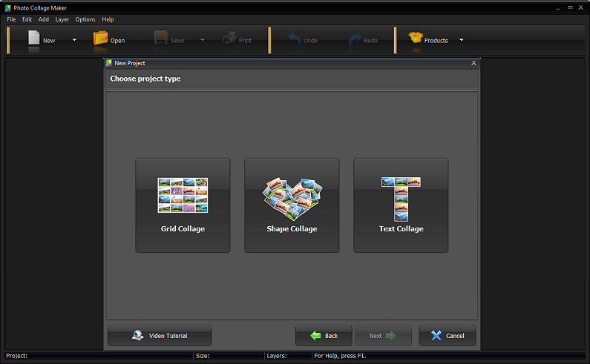This screenshot has height=364, width=590.
Task: Open the Help menu
Action: 108,19
